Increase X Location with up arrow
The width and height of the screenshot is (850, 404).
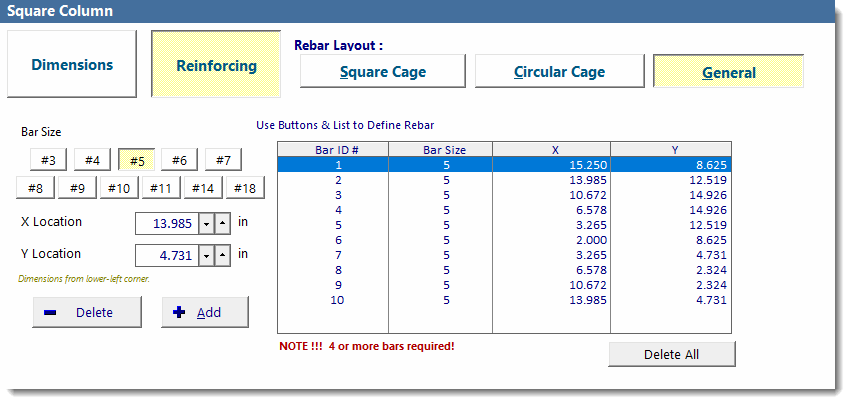coord(222,223)
